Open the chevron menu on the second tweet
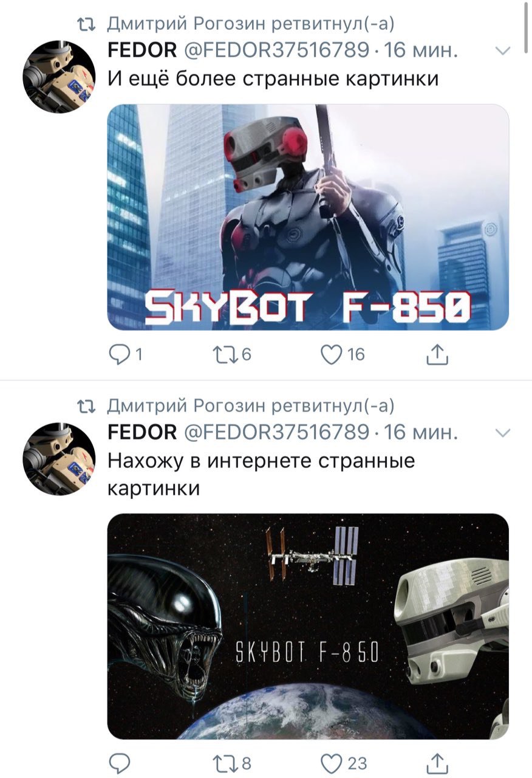The width and height of the screenshot is (532, 778). click(x=503, y=433)
